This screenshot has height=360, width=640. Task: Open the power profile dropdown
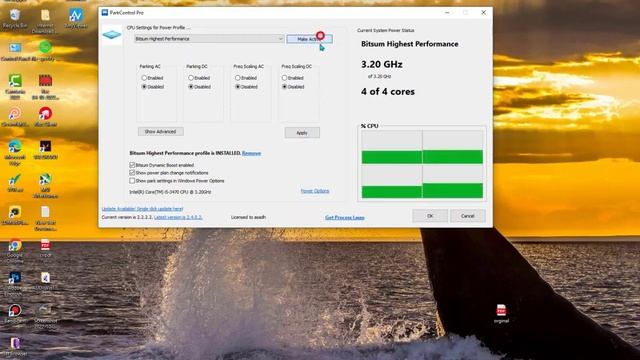pyautogui.click(x=209, y=39)
